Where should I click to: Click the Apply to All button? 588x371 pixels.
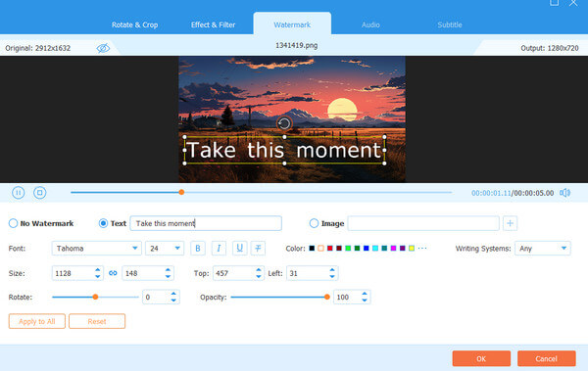coord(37,321)
